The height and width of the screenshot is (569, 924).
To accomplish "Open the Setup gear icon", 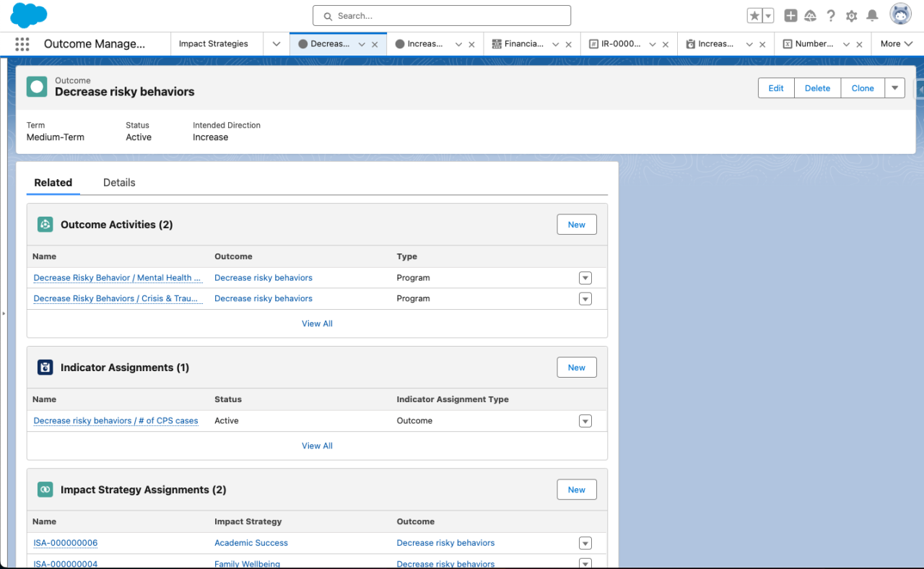I will point(852,16).
